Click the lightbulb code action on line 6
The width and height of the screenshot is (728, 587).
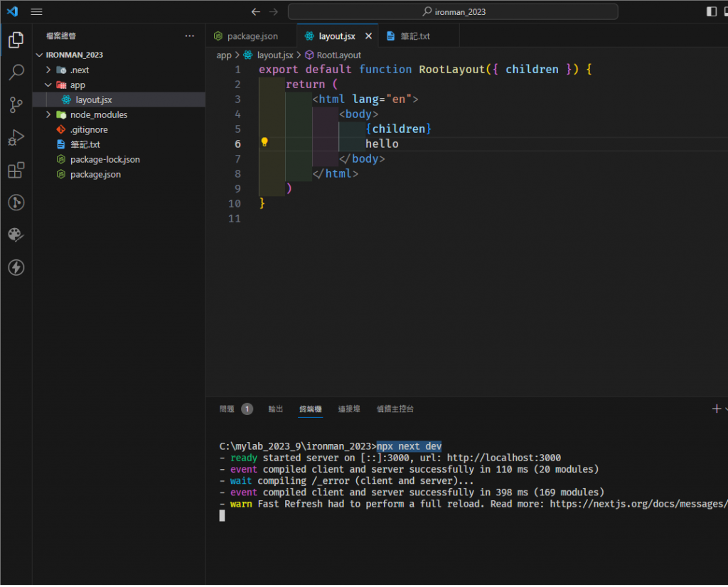tap(264, 142)
